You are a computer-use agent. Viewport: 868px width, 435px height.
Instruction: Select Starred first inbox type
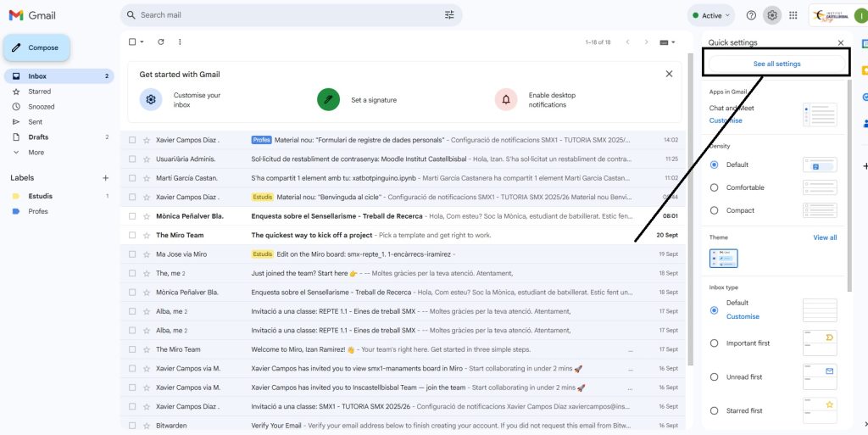(714, 410)
